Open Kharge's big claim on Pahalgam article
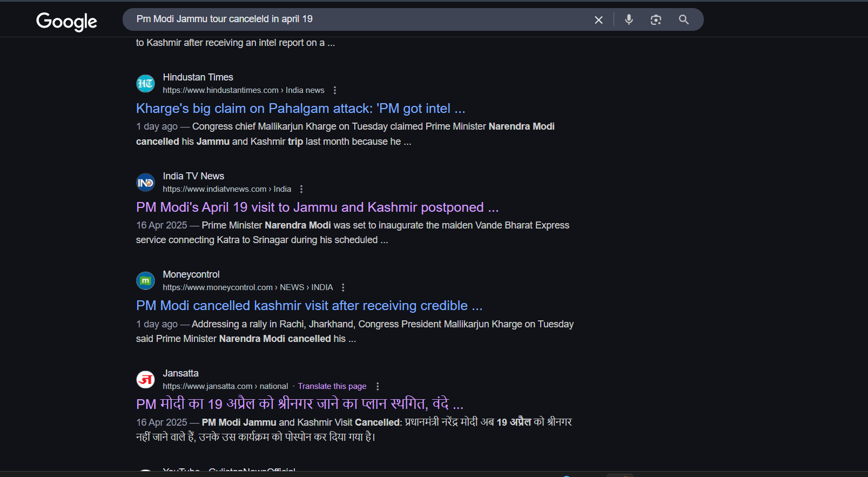This screenshot has width=868, height=477. (x=300, y=109)
